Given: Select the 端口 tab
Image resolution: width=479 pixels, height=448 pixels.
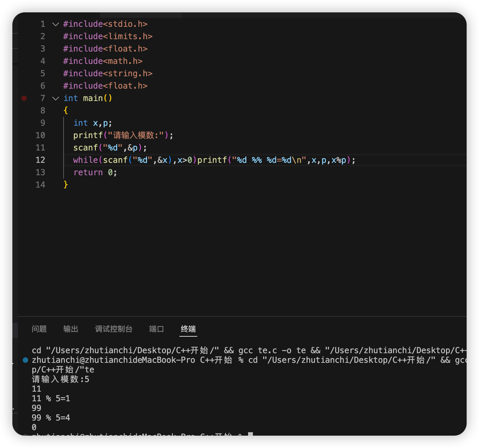Looking at the screenshot, I should (157, 329).
